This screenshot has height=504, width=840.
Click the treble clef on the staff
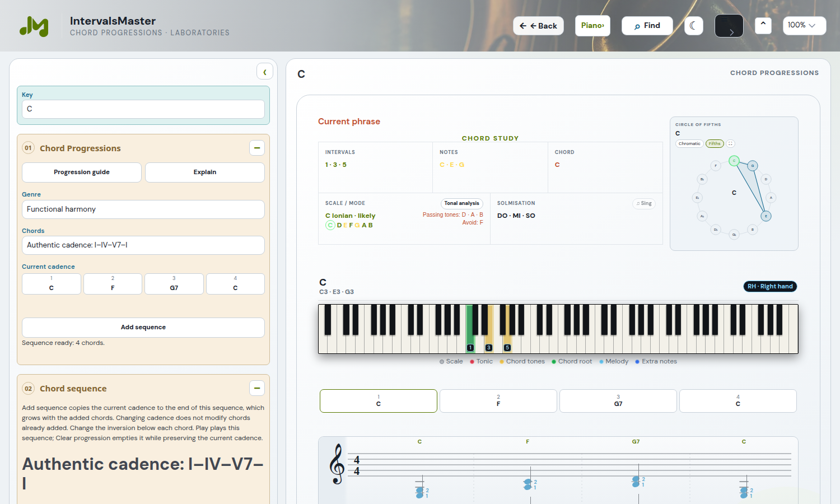(x=337, y=464)
